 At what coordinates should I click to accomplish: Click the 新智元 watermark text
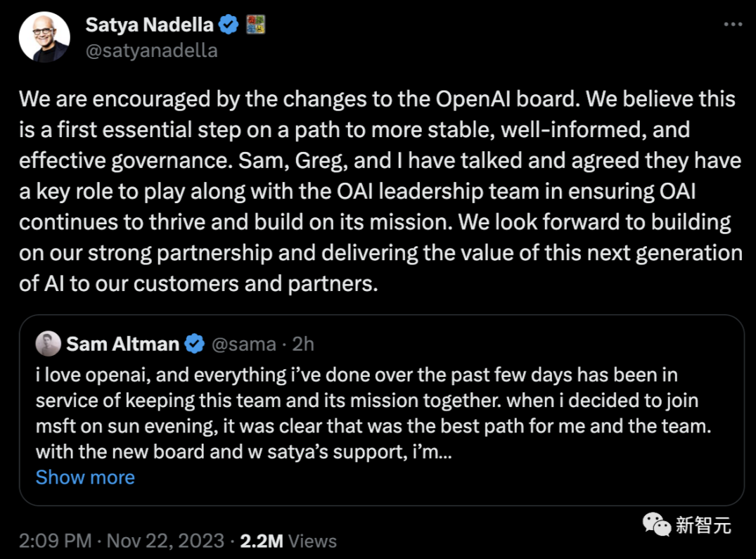pos(704,525)
